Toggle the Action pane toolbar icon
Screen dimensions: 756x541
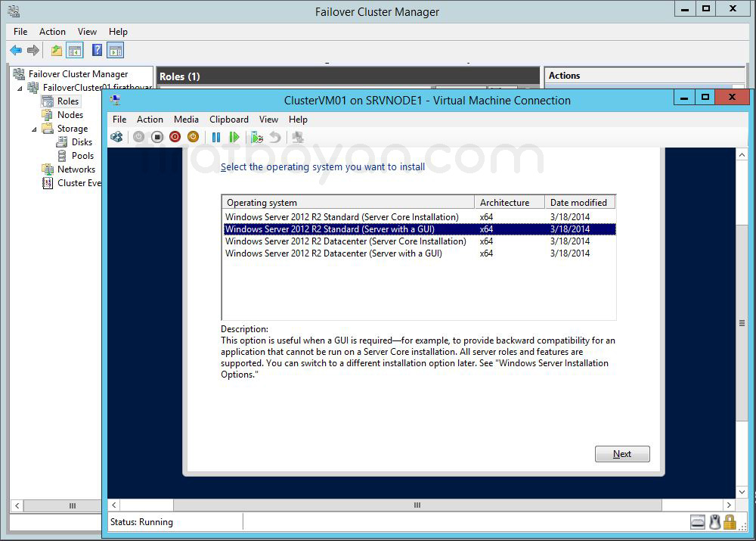coord(116,50)
